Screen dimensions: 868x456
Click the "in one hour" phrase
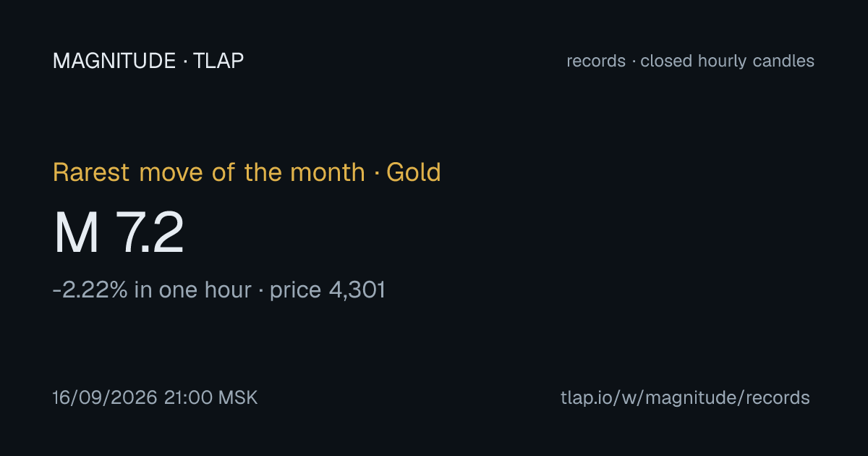tap(193, 290)
